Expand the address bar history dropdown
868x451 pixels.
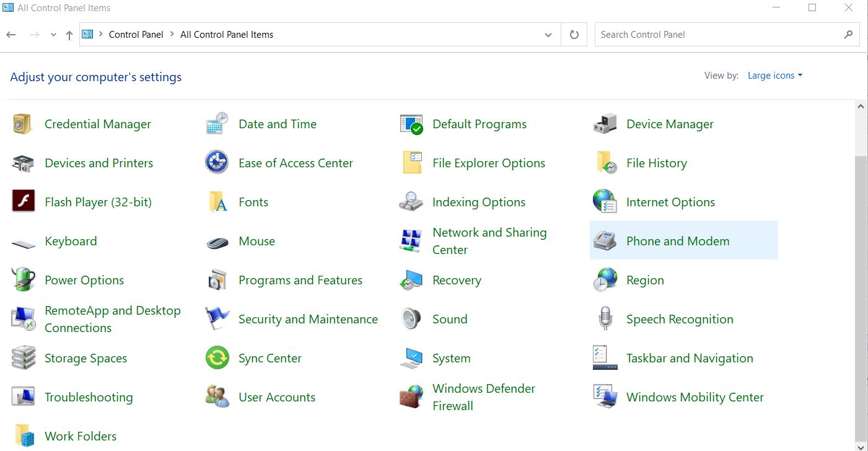548,35
